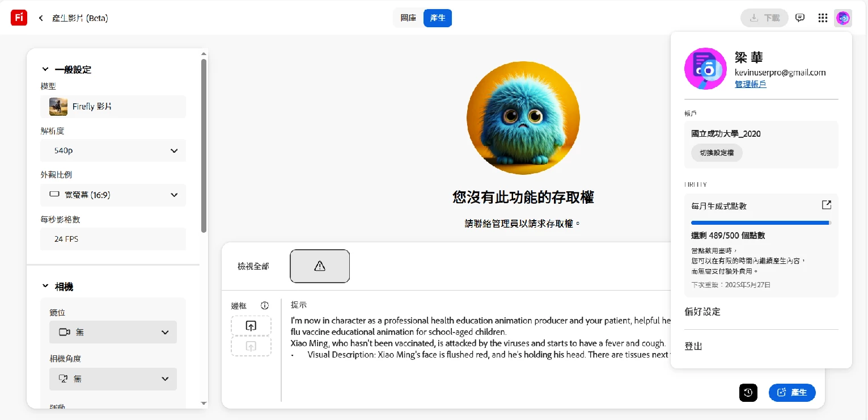Screen dimensions: 868x420
Task: Click the 每月生成式點數 label
Action: tap(719, 206)
